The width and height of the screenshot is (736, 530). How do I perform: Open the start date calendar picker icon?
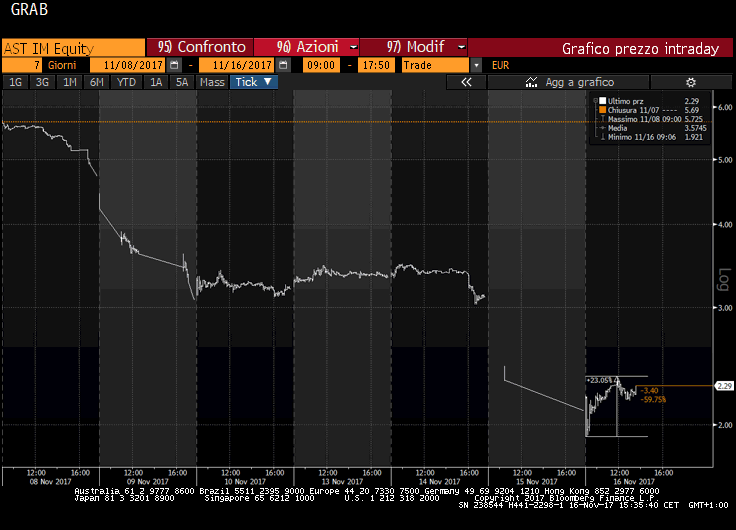(174, 65)
